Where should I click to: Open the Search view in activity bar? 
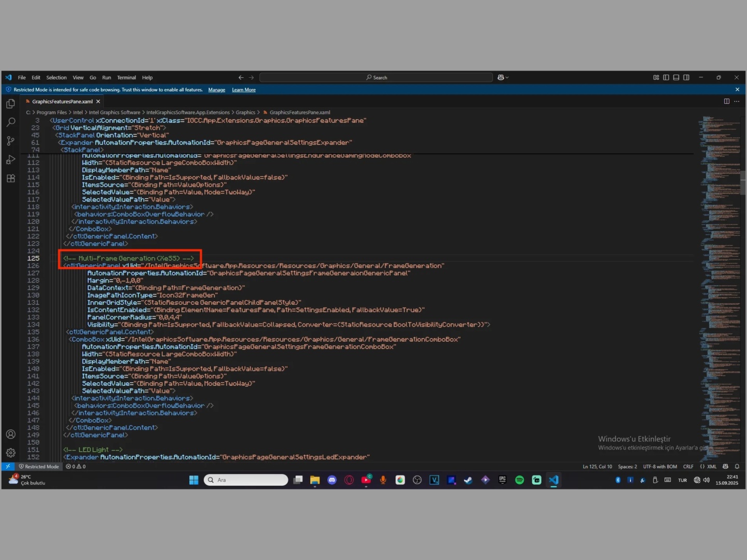tap(10, 122)
